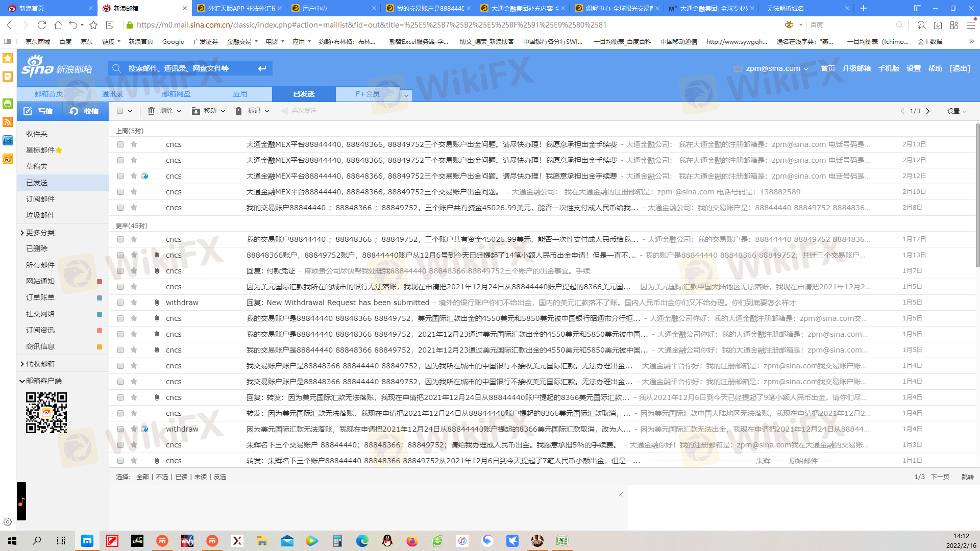The width and height of the screenshot is (980, 551).
Task: Toggle the select-all checkbox in toolbar
Action: (x=120, y=111)
